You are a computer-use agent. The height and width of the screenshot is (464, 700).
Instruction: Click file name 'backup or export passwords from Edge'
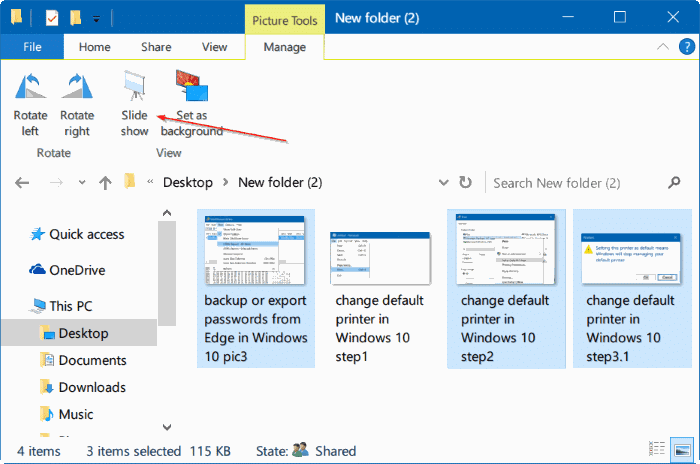pos(256,328)
